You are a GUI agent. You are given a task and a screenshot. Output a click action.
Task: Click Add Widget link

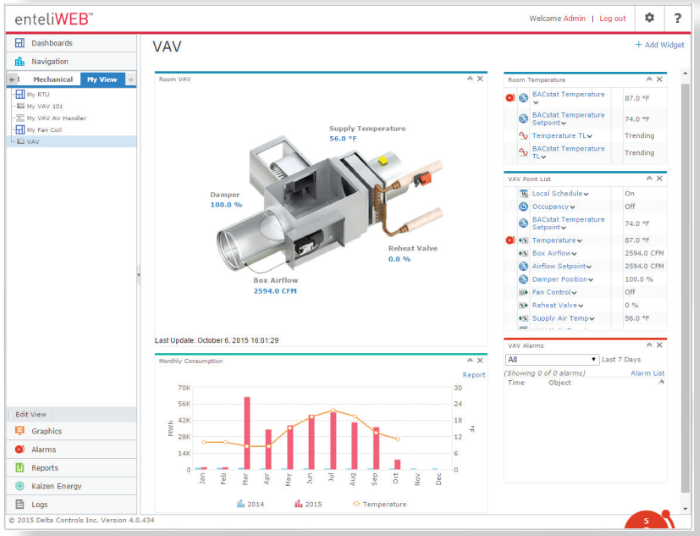[659, 45]
